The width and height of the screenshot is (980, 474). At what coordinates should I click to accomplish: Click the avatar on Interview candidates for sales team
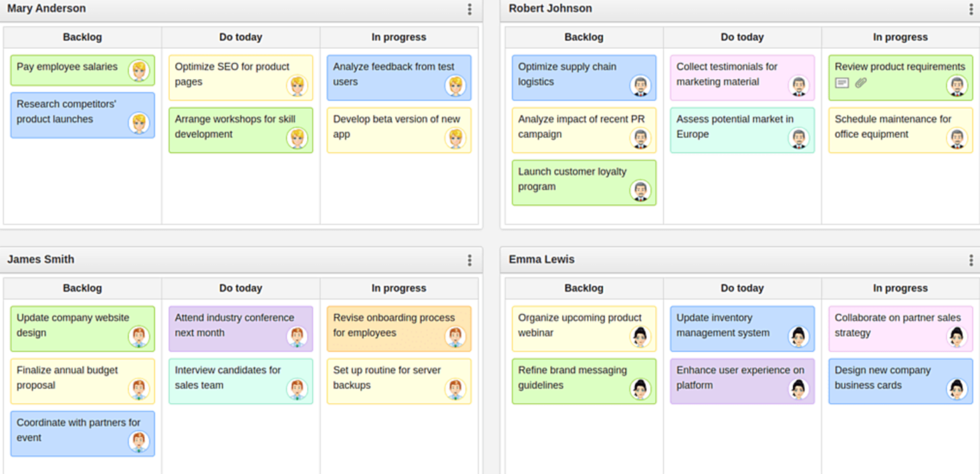[x=297, y=388]
